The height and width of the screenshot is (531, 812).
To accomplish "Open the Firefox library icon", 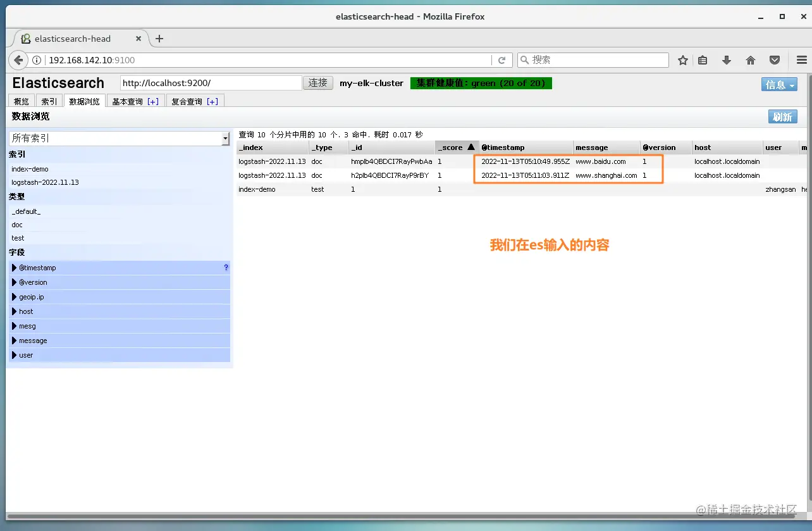I will 703,59.
